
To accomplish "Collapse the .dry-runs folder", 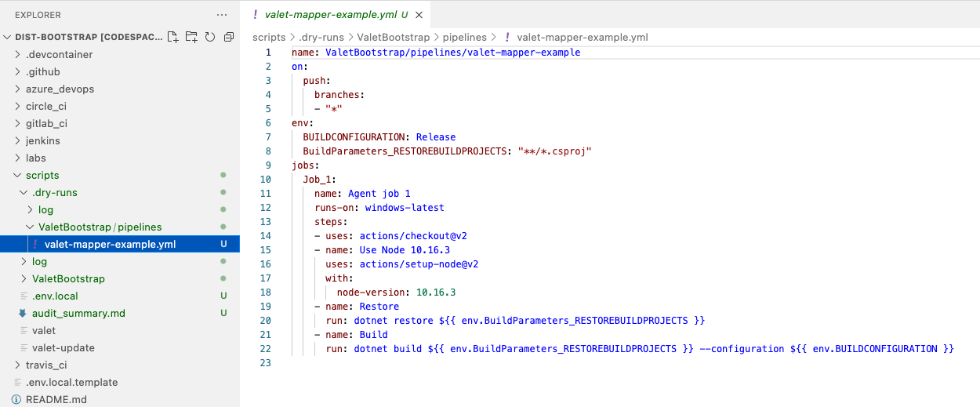I will coord(54,192).
